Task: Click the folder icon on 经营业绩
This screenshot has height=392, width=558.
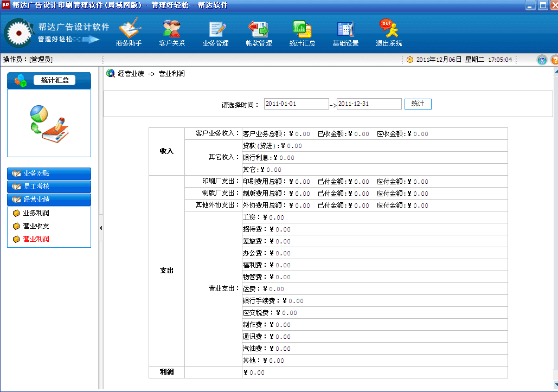Action: click(16, 200)
